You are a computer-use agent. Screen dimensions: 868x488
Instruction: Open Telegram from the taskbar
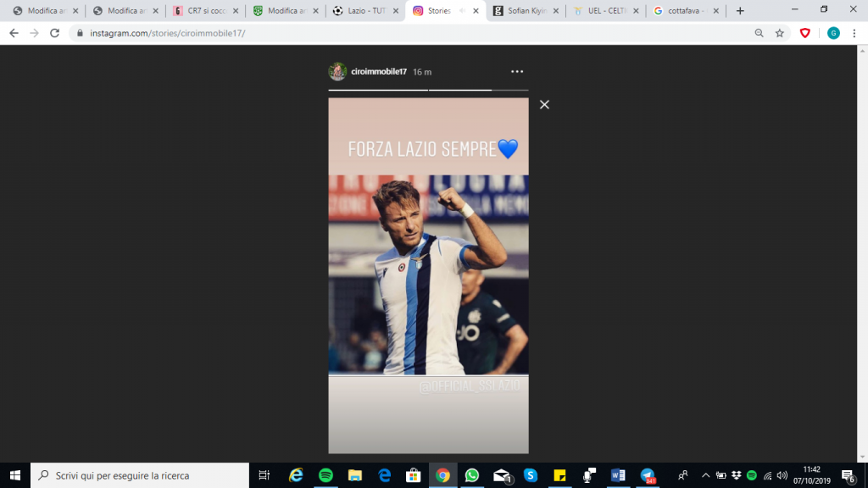point(648,475)
